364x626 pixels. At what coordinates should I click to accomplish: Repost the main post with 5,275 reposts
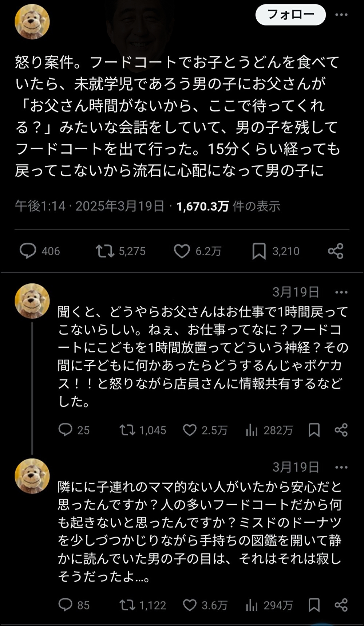click(120, 251)
